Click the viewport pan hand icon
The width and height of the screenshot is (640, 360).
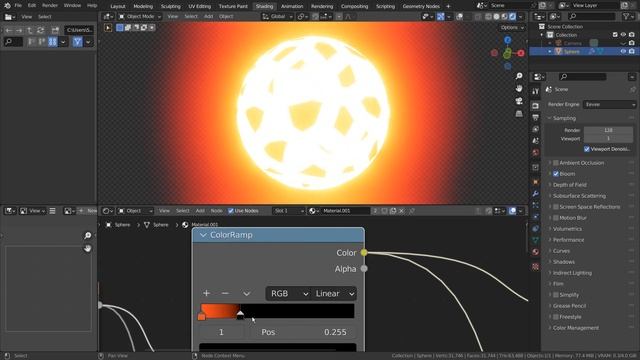tap(519, 89)
